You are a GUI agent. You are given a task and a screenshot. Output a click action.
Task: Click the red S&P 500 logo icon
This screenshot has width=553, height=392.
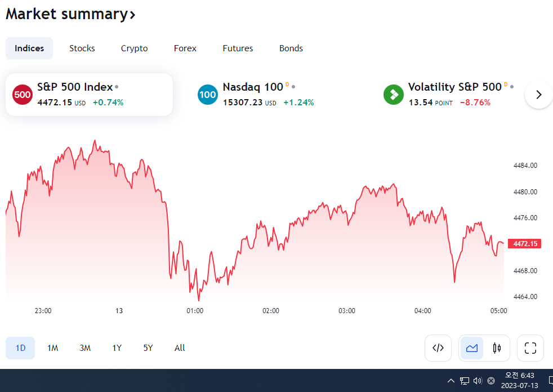[22, 95]
